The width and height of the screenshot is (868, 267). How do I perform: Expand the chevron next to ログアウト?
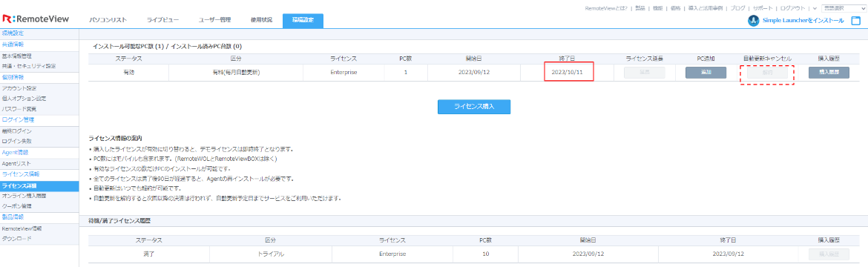point(815,8)
